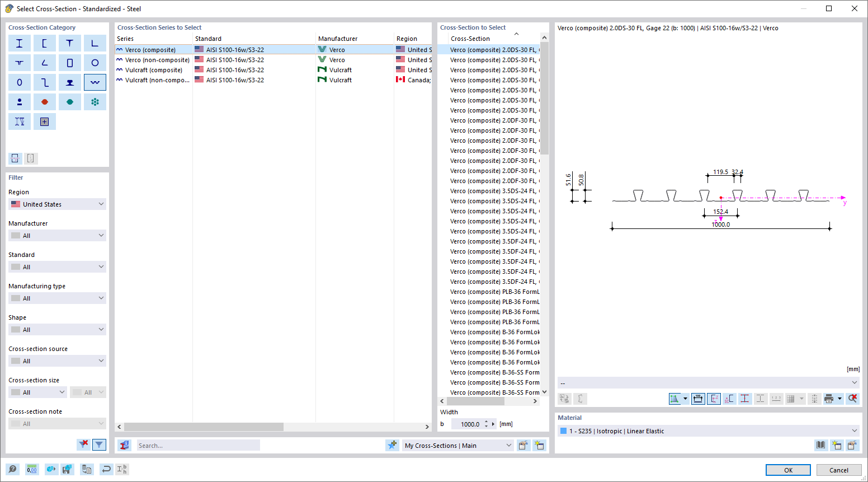This screenshot has height=482, width=868.
Task: Select Verco (non-composite) series row
Action: coord(273,60)
